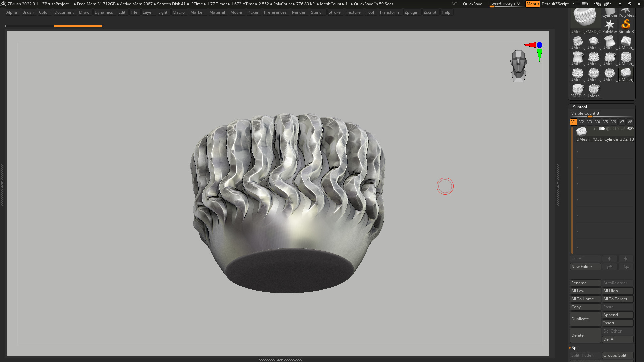
Task: Click the ZBrush logo icon in title bar
Action: tap(3, 4)
